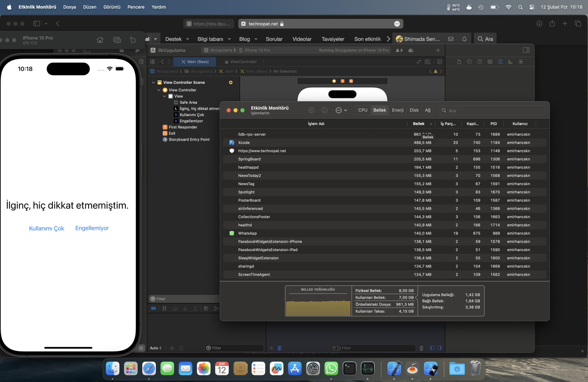This screenshot has width=588, height=382.
Task: Toggle the Safari sidebar button
Action: pyautogui.click(x=36, y=24)
